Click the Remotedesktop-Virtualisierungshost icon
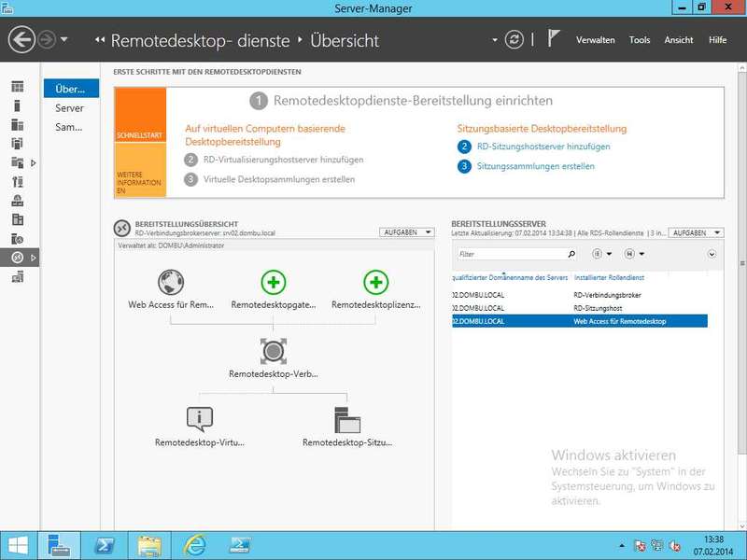Image resolution: width=747 pixels, height=560 pixels. (x=200, y=419)
